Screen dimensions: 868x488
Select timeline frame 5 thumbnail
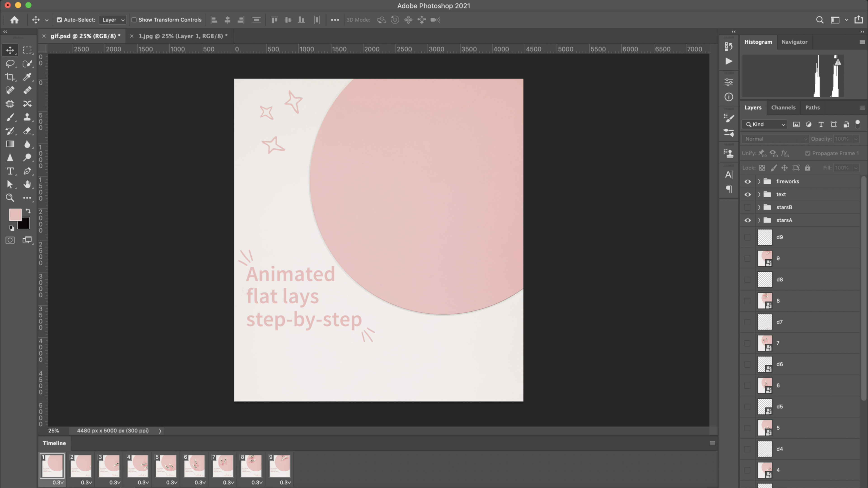[x=166, y=466]
